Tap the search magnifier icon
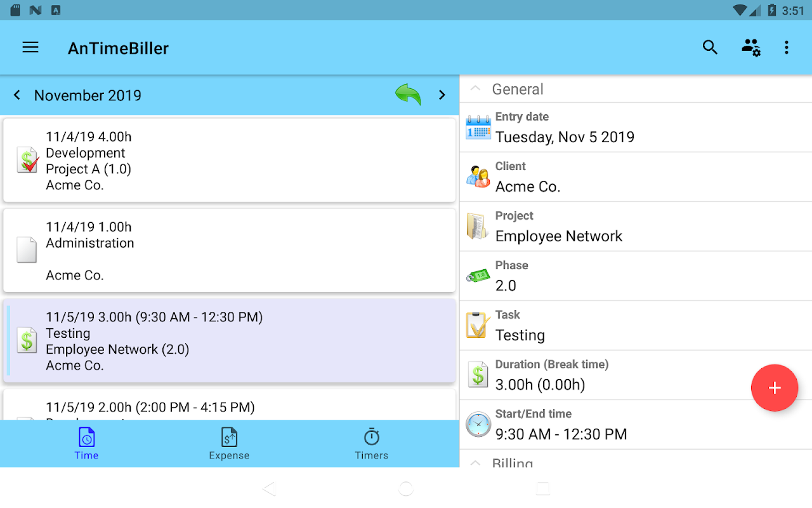 coord(710,48)
